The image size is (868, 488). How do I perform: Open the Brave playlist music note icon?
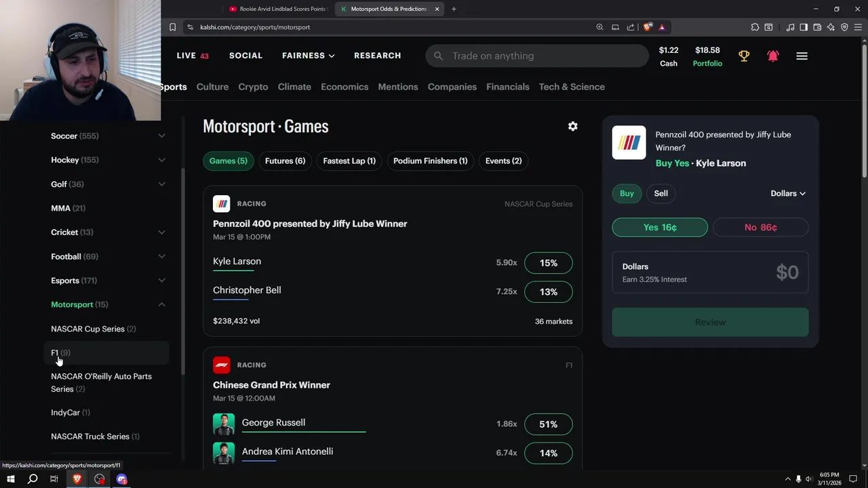click(790, 27)
